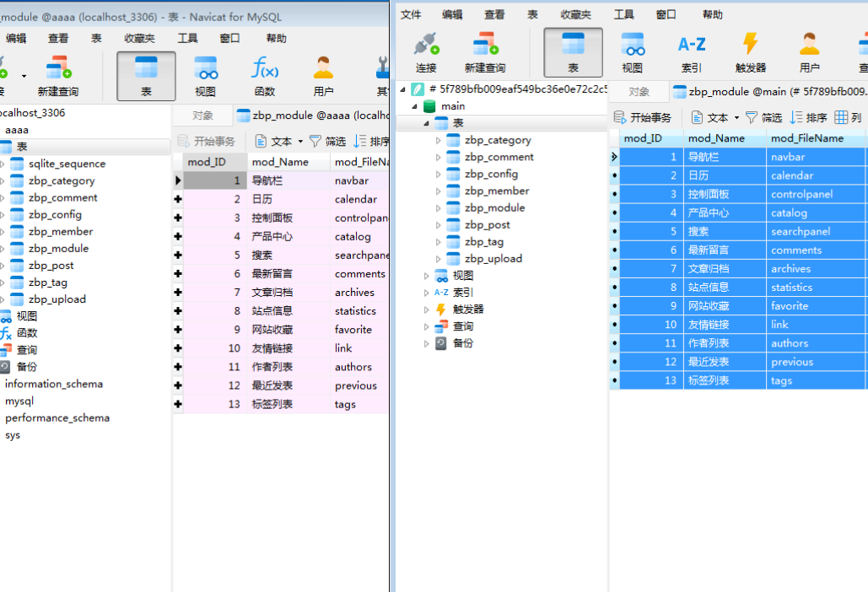Select sqlite_sequence table in left tree
868x592 pixels.
pos(67,164)
